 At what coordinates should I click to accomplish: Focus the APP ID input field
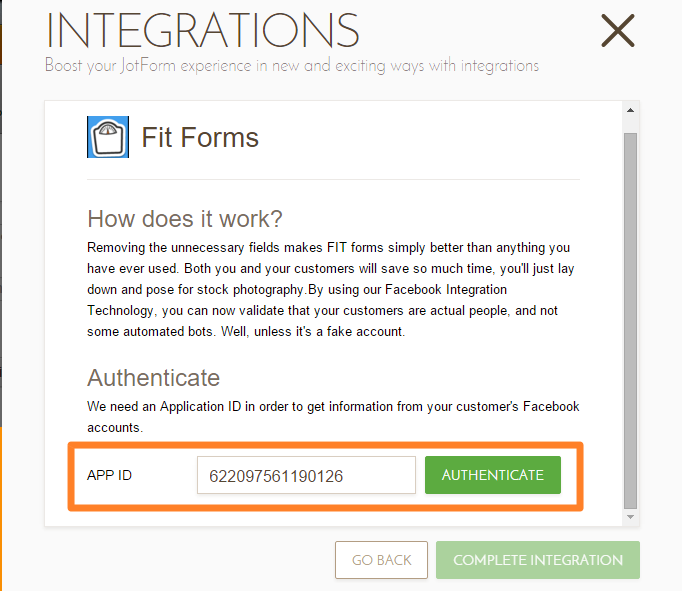point(305,476)
